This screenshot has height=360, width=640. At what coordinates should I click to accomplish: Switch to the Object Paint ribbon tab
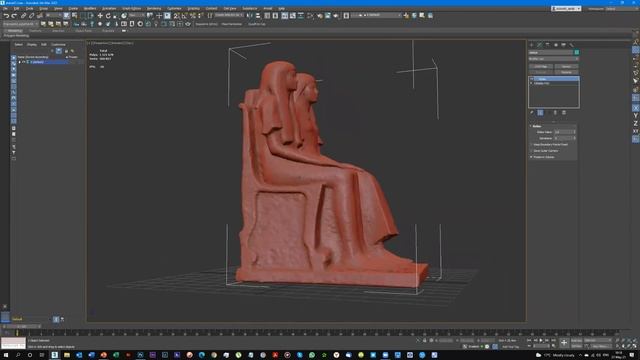pyautogui.click(x=83, y=31)
